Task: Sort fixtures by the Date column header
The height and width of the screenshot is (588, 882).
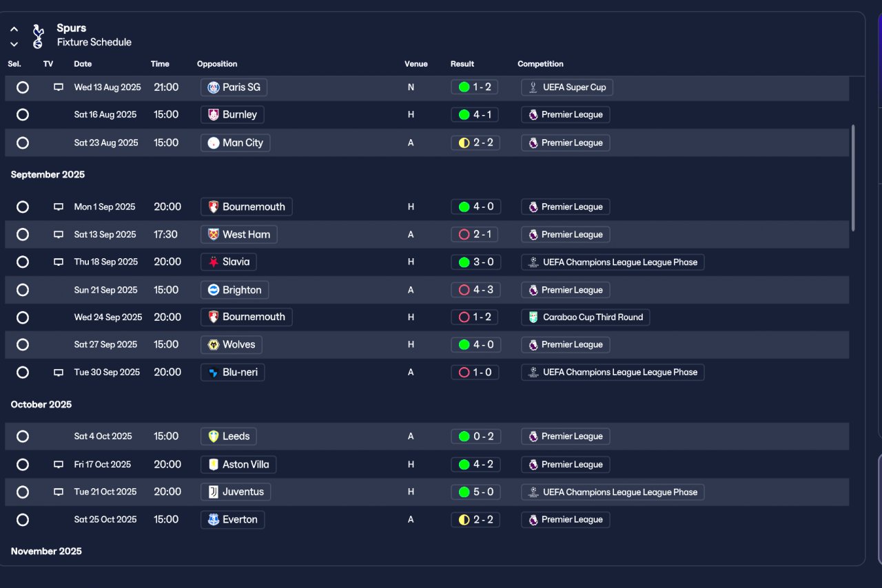Action: tap(83, 64)
